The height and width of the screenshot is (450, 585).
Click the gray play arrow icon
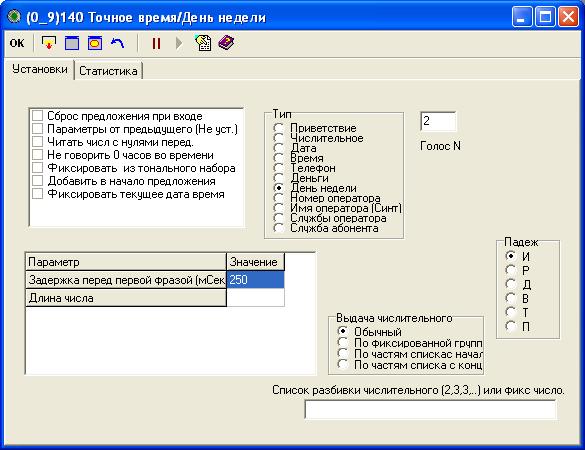click(x=179, y=43)
